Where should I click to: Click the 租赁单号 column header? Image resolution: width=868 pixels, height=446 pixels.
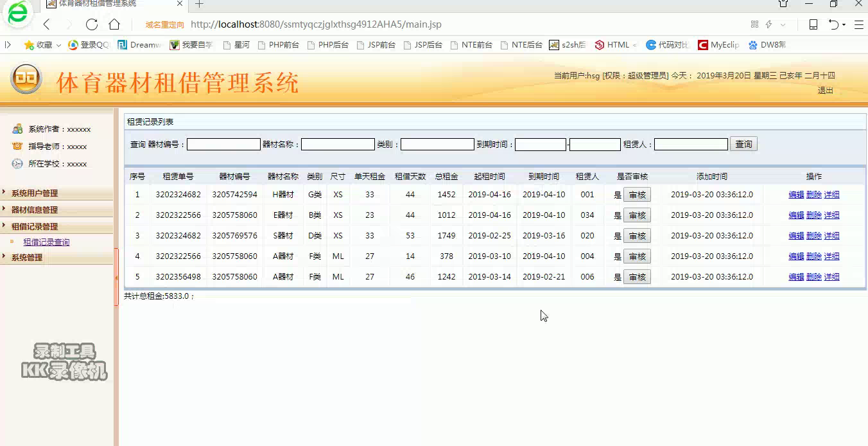pyautogui.click(x=178, y=176)
